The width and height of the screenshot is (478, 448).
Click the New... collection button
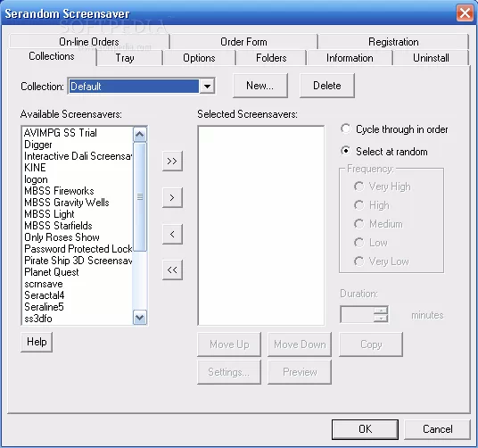[260, 86]
